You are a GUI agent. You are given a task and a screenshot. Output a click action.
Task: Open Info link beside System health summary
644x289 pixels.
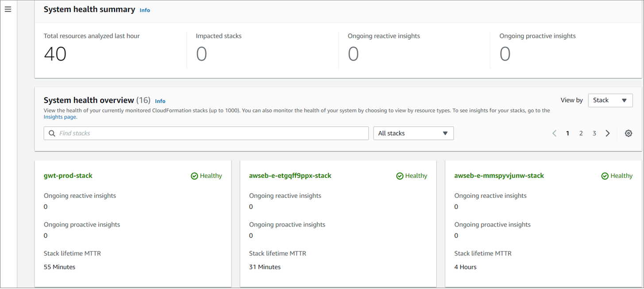145,10
